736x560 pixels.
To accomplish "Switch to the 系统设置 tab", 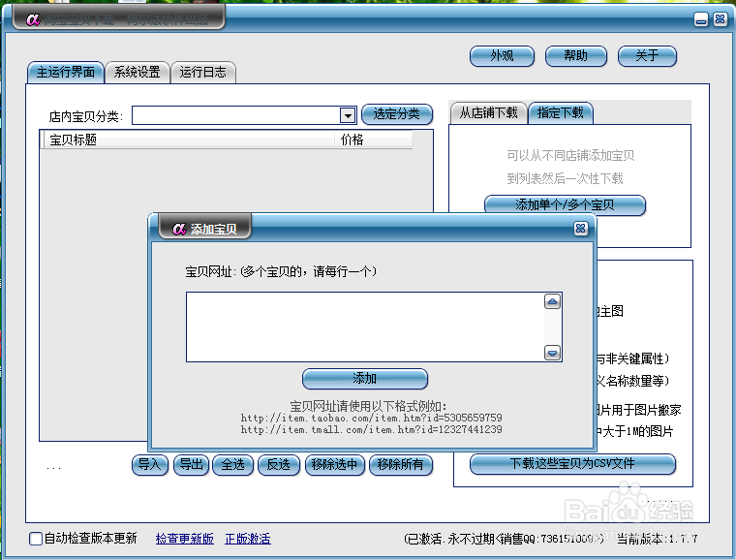I will [138, 73].
